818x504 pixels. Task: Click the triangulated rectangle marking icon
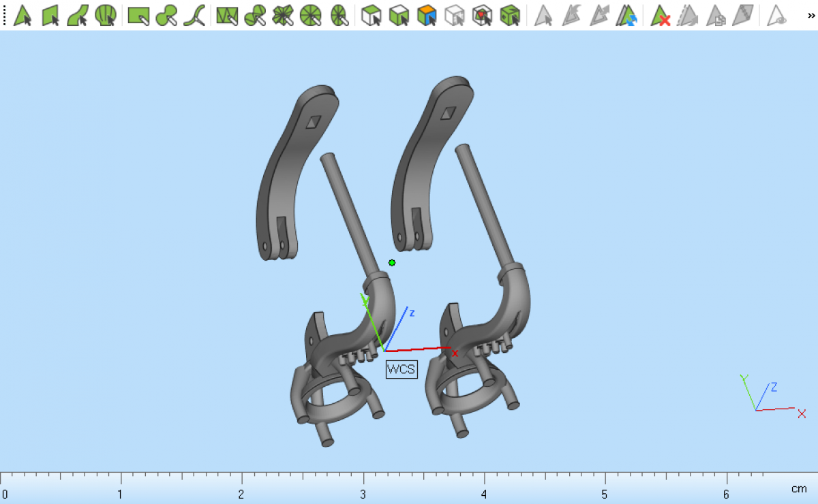click(x=227, y=15)
